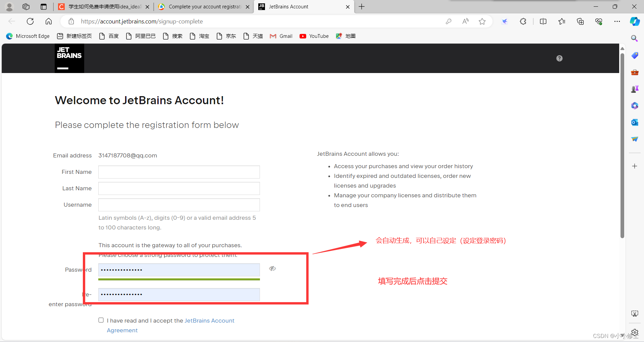Open 新建标签页 bookmark
644x342 pixels.
[x=74, y=36]
